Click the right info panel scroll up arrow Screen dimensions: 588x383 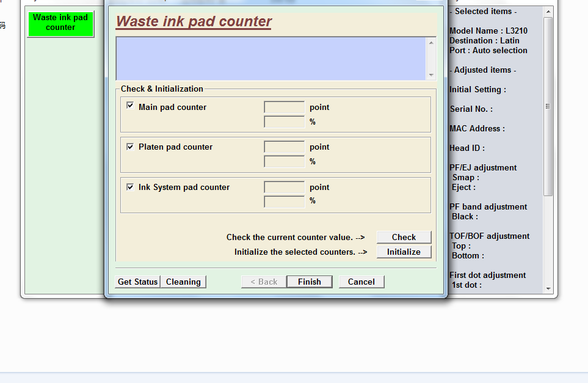548,12
